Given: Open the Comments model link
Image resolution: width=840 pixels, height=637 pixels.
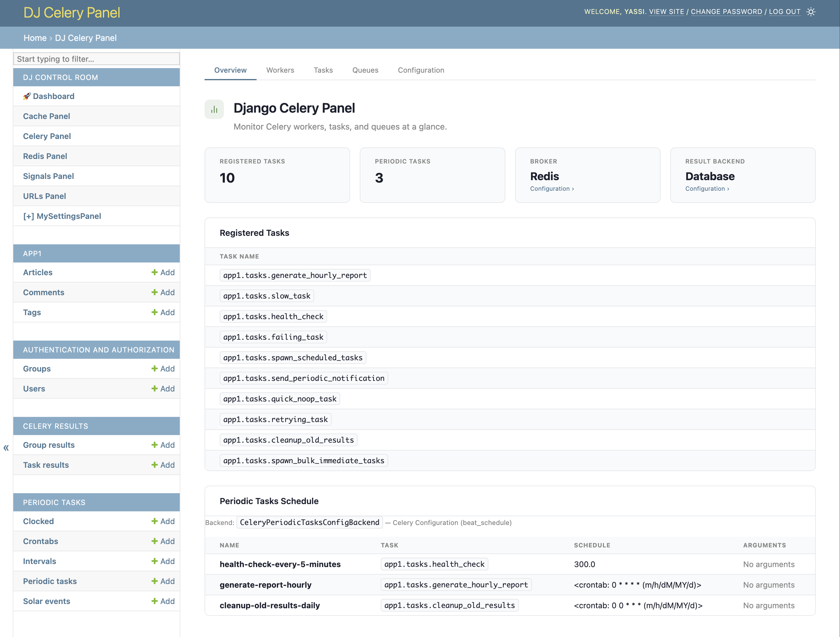Looking at the screenshot, I should coord(44,292).
